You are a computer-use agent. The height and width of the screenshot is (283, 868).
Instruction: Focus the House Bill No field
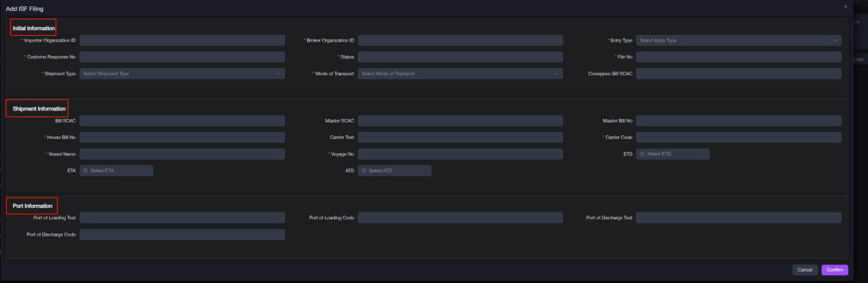point(182,137)
